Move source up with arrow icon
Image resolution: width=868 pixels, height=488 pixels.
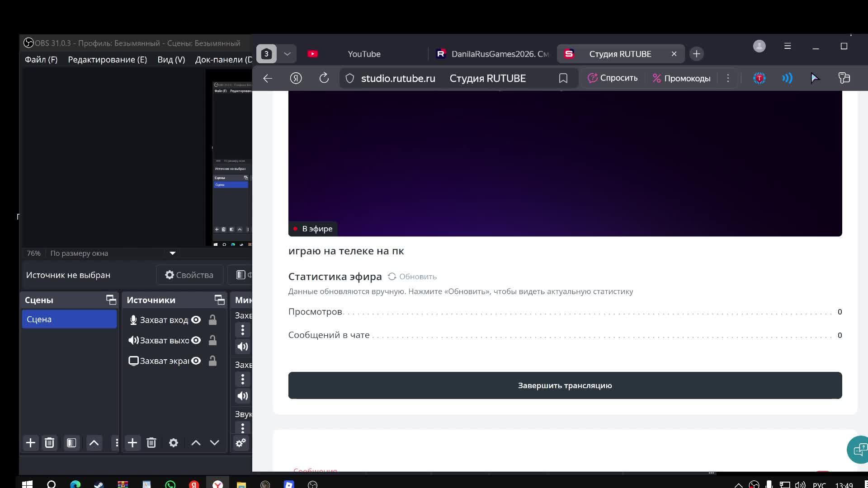[196, 443]
